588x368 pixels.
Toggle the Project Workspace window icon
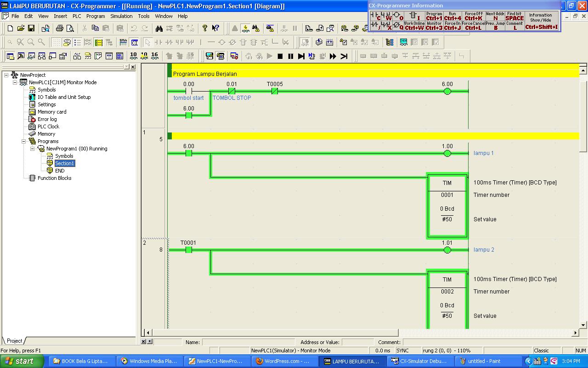pos(10,56)
